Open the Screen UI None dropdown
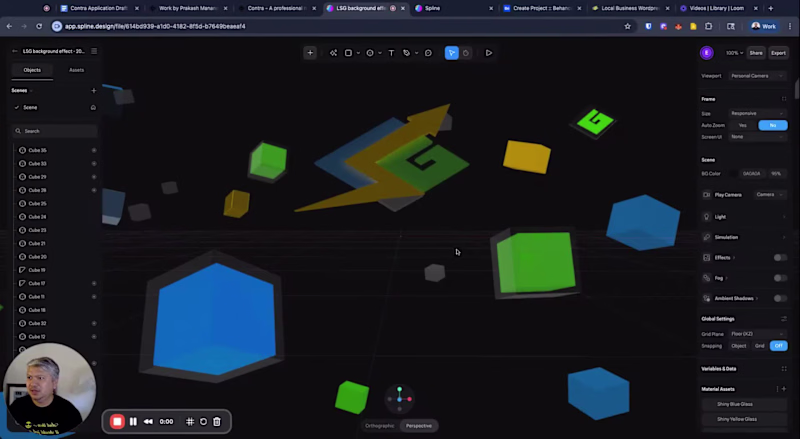Image resolution: width=800 pixels, height=439 pixels. click(x=758, y=137)
